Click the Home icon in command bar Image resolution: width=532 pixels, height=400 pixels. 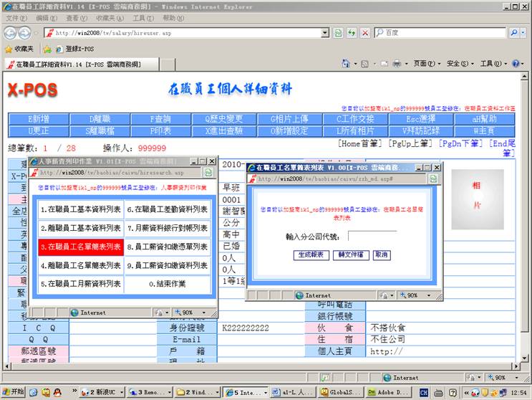tap(347, 64)
